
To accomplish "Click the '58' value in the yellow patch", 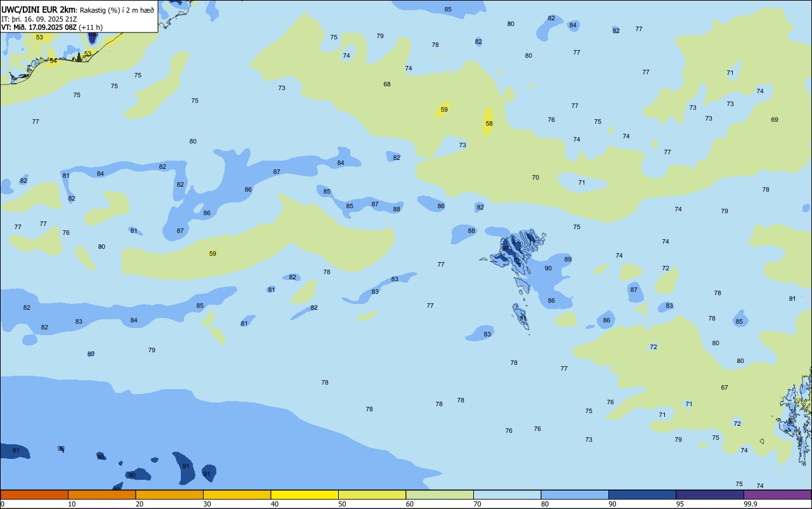I will pyautogui.click(x=489, y=124).
